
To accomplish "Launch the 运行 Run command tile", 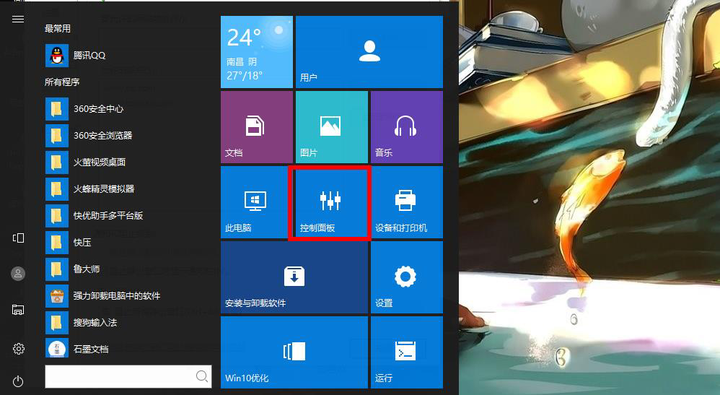I will (x=407, y=352).
